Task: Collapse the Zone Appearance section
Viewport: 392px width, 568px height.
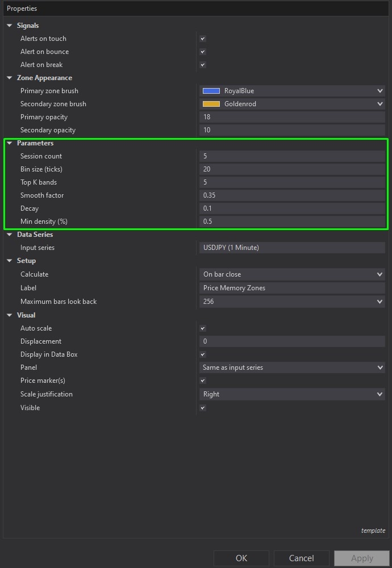Action: pos(10,78)
